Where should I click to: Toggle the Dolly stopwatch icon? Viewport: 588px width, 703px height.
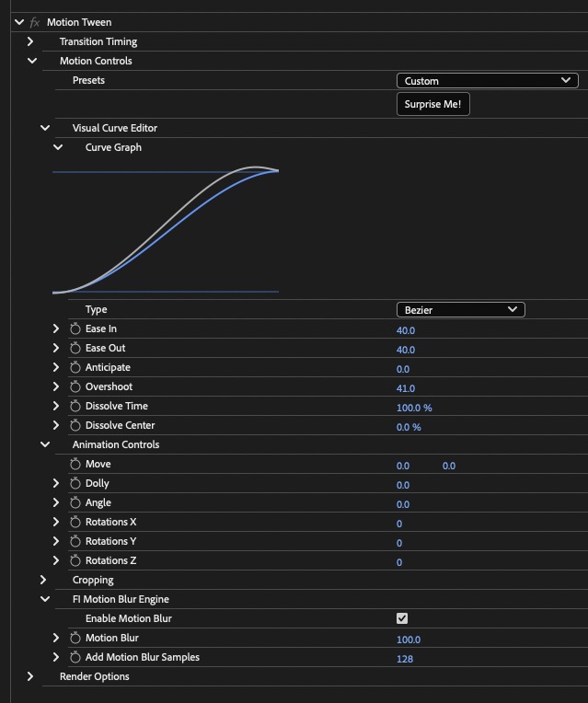point(75,483)
